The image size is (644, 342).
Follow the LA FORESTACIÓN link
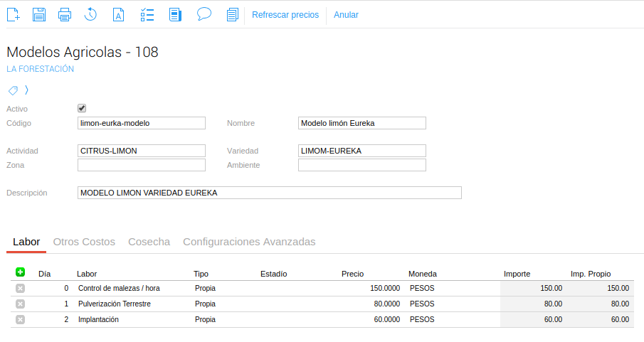point(40,69)
